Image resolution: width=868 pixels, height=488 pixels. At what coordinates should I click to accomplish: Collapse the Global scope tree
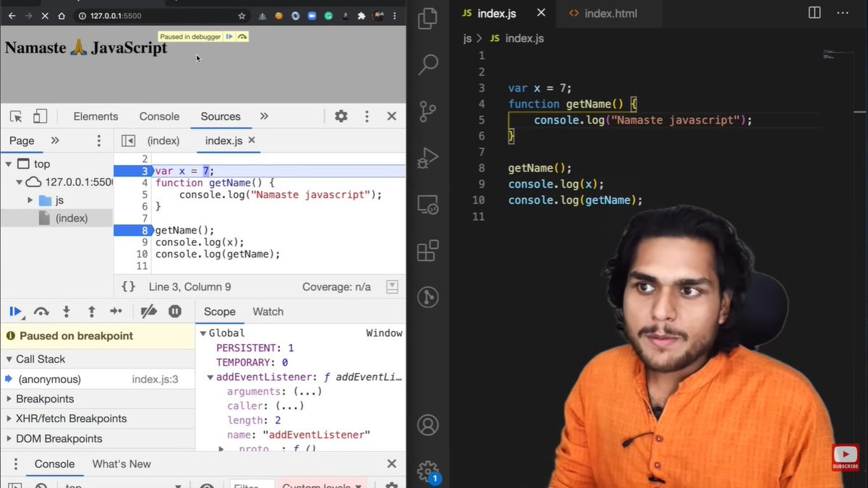click(x=202, y=333)
